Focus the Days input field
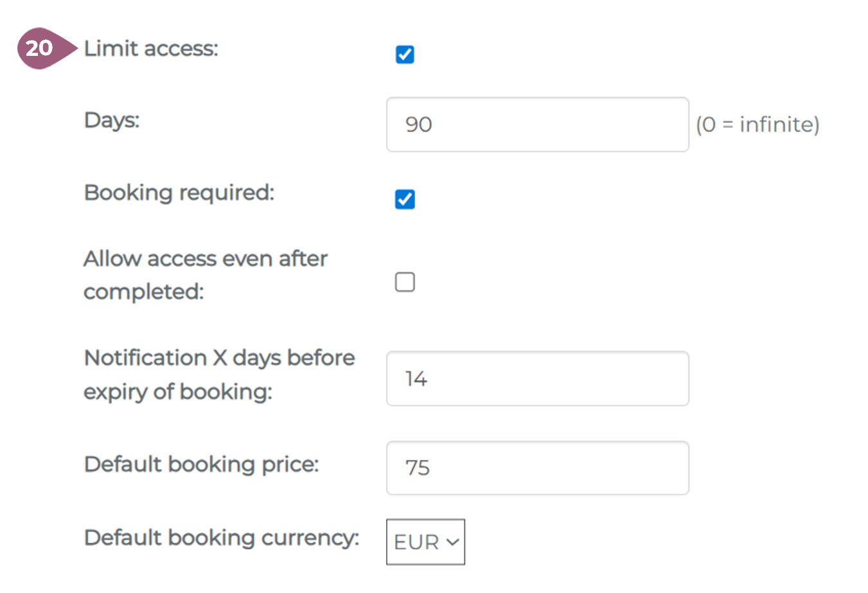This screenshot has width=868, height=593. pos(537,125)
